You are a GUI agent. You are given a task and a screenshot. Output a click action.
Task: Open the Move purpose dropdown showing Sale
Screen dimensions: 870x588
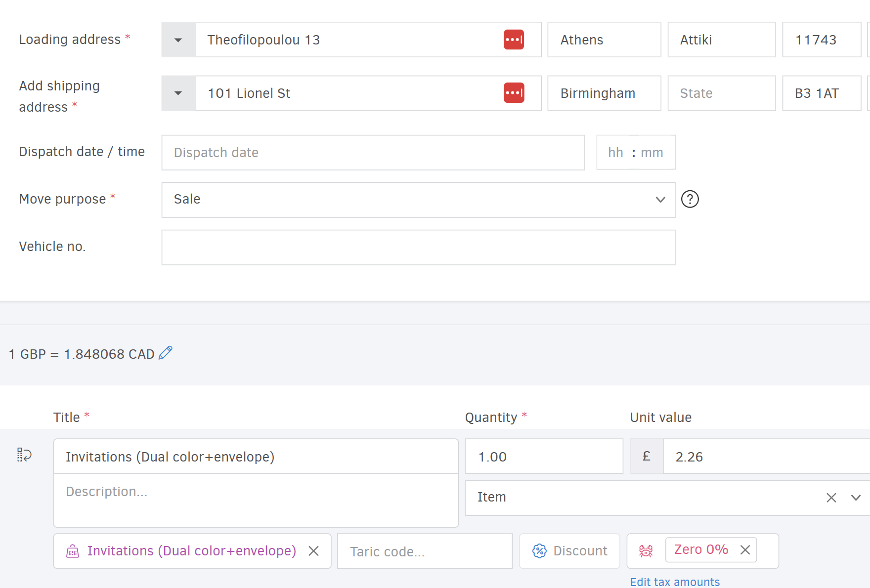click(418, 200)
